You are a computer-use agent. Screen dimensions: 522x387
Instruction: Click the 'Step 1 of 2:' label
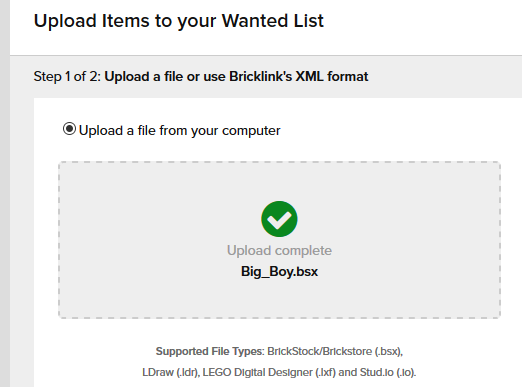[67, 76]
